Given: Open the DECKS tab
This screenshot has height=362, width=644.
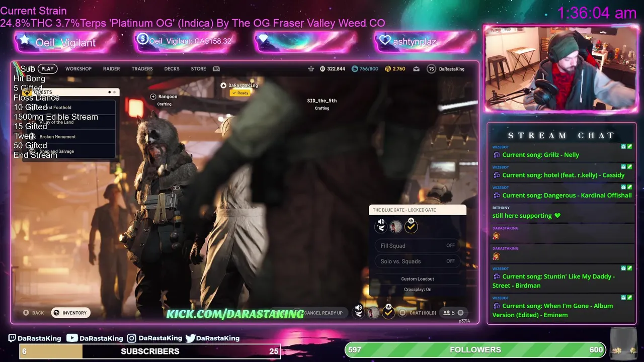Looking at the screenshot, I should (x=172, y=69).
